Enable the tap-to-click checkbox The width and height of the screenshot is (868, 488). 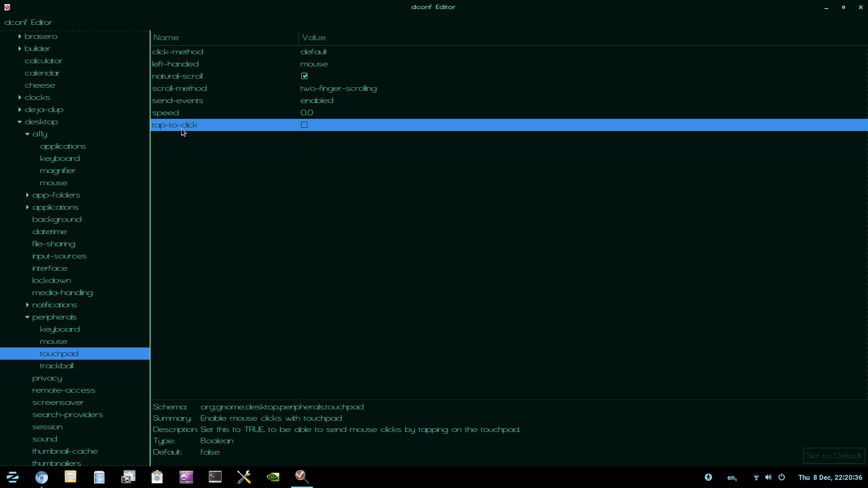click(x=304, y=125)
